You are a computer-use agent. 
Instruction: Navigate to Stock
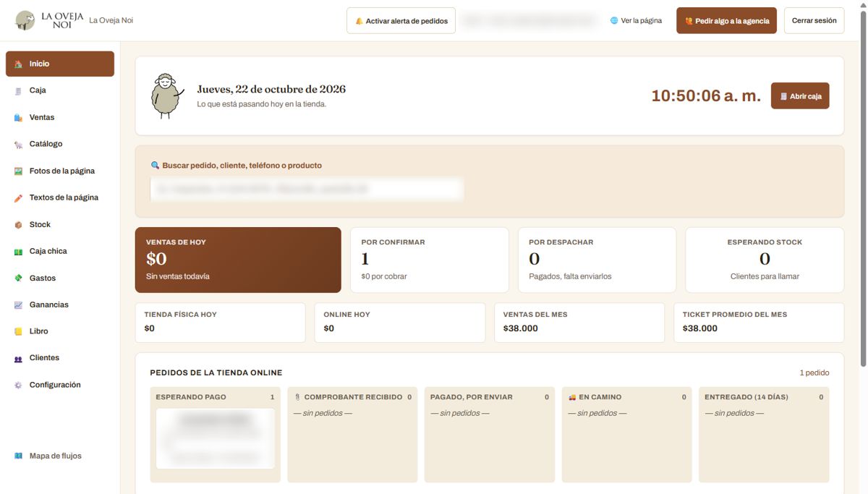[x=60, y=224]
